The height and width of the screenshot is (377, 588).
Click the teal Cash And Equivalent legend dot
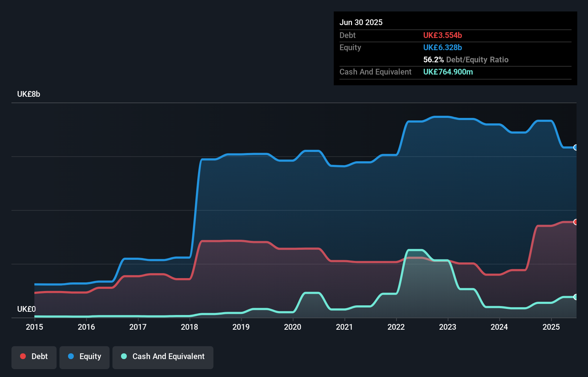(x=124, y=356)
